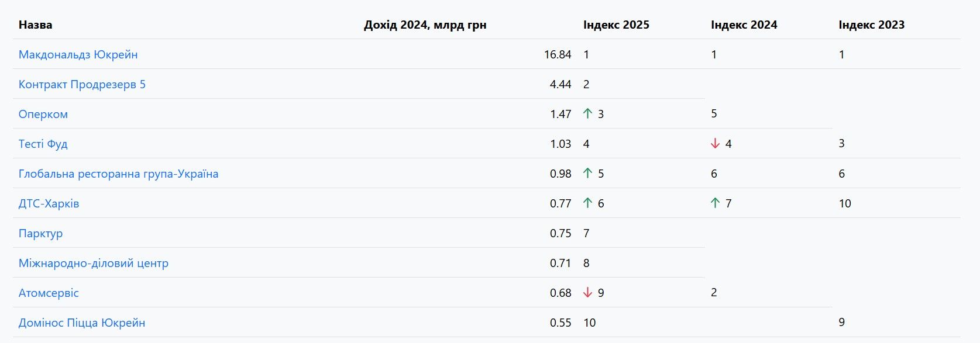Click Дохід 2024, млрд грн header
Viewport: 980px width, 343px height.
pos(425,25)
